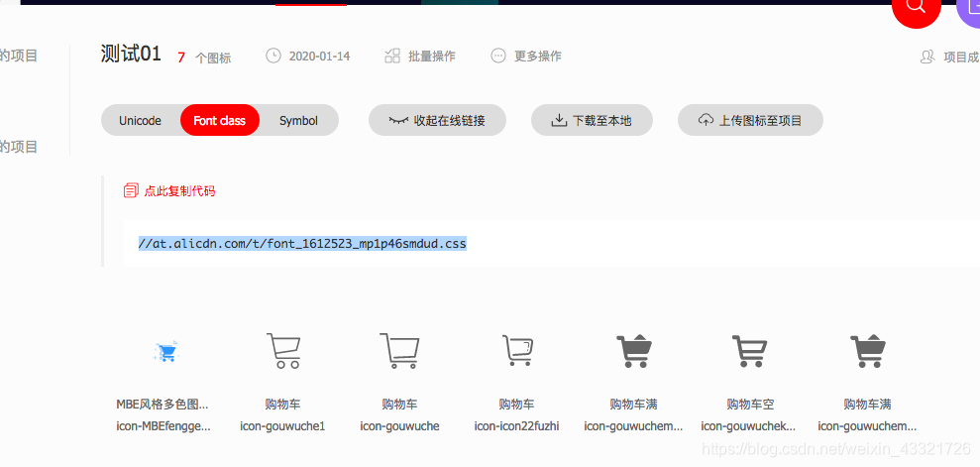Click the project title 测试01

(x=131, y=55)
